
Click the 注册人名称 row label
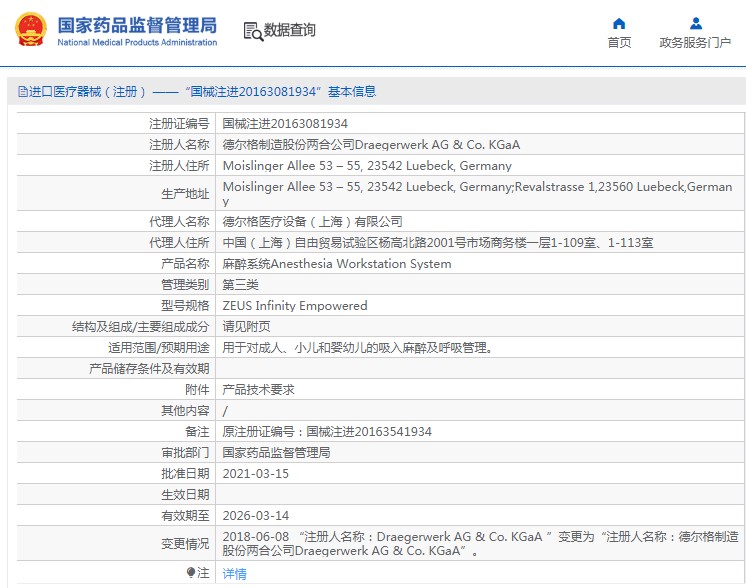(x=179, y=145)
